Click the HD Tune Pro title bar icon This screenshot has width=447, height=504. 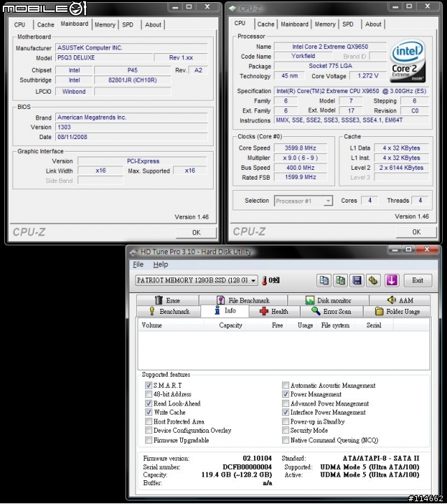pos(133,252)
